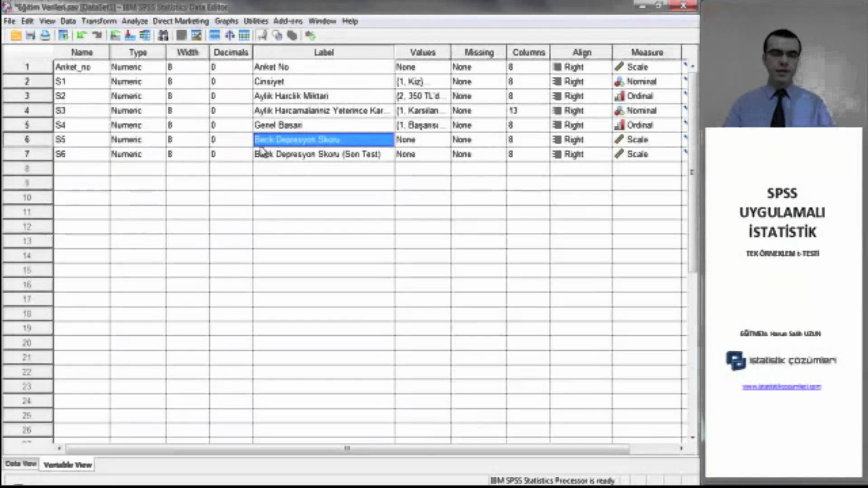This screenshot has width=868, height=488.
Task: Open the Window menu
Action: 322,21
